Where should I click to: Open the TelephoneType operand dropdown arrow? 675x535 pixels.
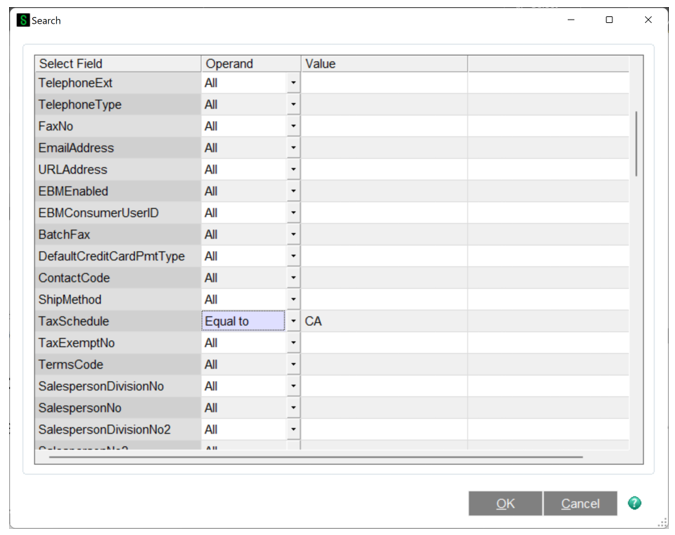pyautogui.click(x=294, y=104)
